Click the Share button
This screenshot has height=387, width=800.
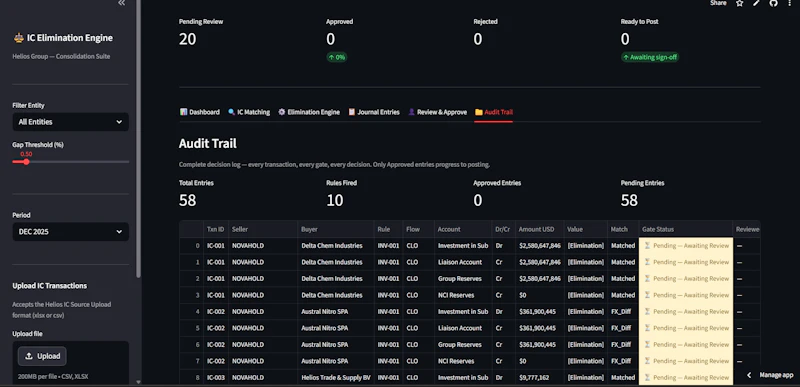[718, 3]
